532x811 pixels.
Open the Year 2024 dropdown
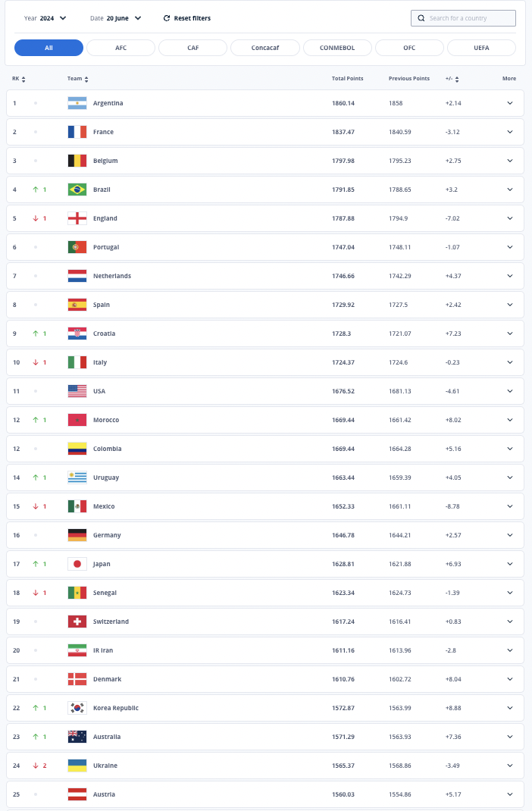click(x=45, y=18)
